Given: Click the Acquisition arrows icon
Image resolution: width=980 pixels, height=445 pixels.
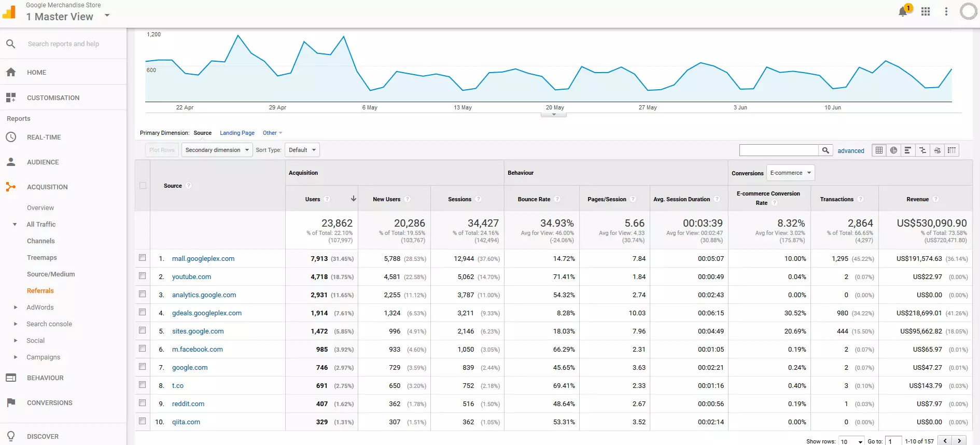Looking at the screenshot, I should tap(11, 187).
